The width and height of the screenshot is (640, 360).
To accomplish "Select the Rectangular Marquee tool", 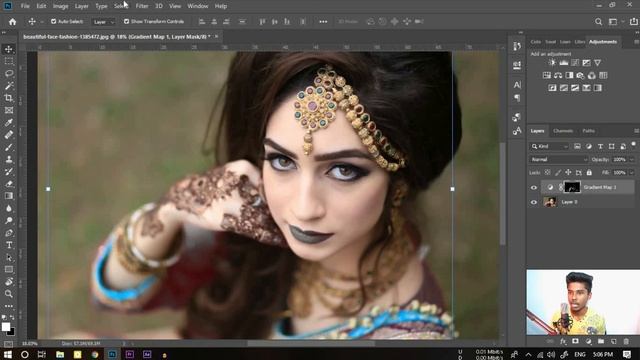I will pyautogui.click(x=9, y=62).
